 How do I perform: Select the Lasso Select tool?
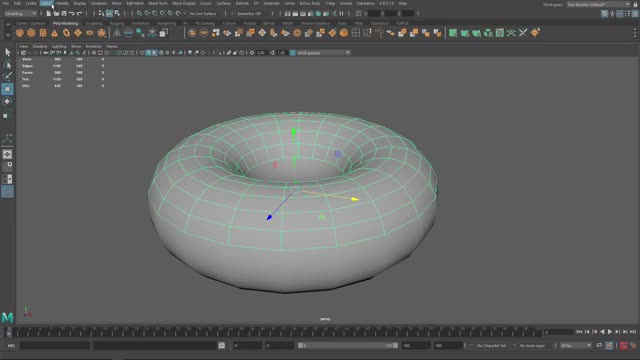(x=7, y=64)
